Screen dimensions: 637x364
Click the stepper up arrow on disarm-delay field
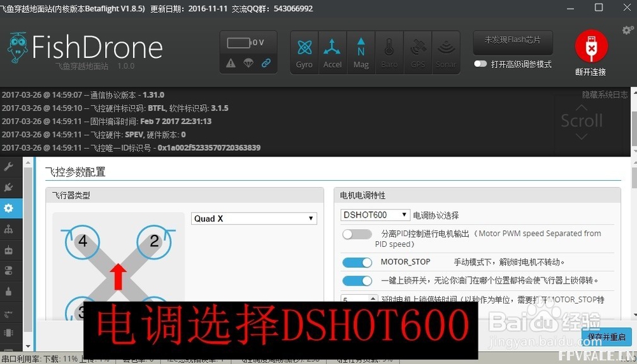[373, 297]
